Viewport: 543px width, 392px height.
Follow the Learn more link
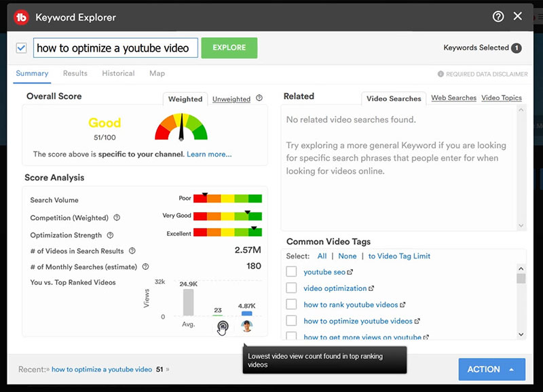pos(209,154)
